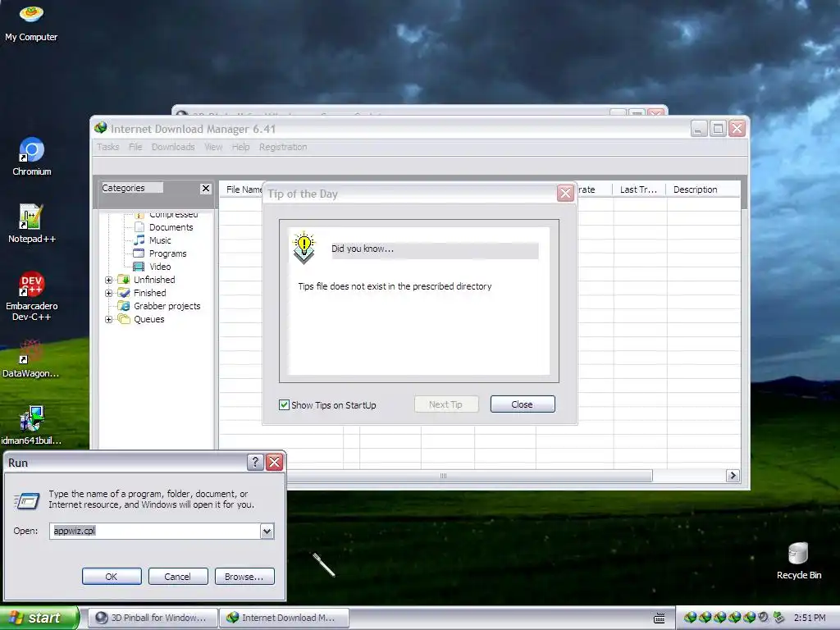840x630 pixels.
Task: Click Close in Tip of the Day
Action: 523,404
